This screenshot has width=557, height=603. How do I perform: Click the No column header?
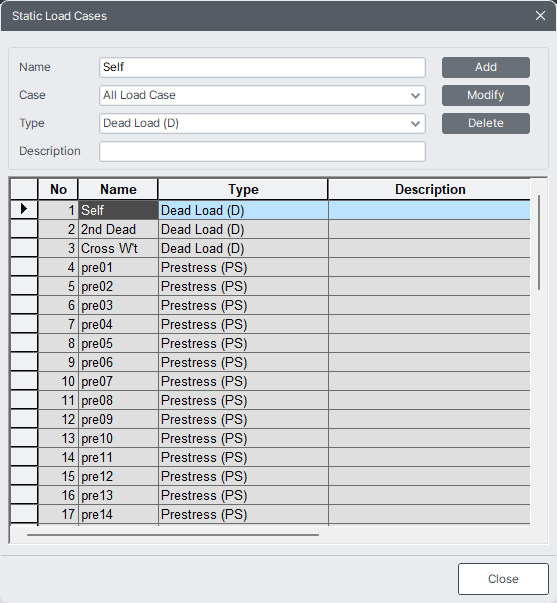point(58,189)
